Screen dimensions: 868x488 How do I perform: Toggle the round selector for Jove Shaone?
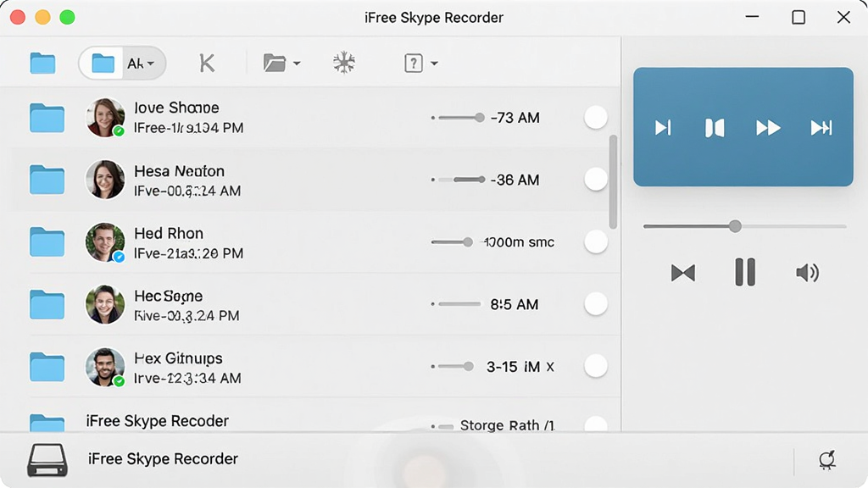click(x=596, y=117)
